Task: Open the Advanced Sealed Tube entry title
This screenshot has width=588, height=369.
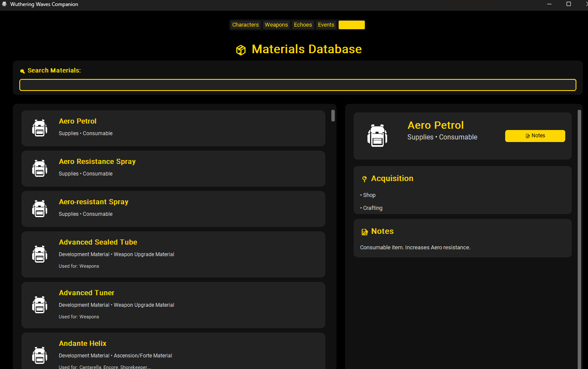Action: pos(98,242)
